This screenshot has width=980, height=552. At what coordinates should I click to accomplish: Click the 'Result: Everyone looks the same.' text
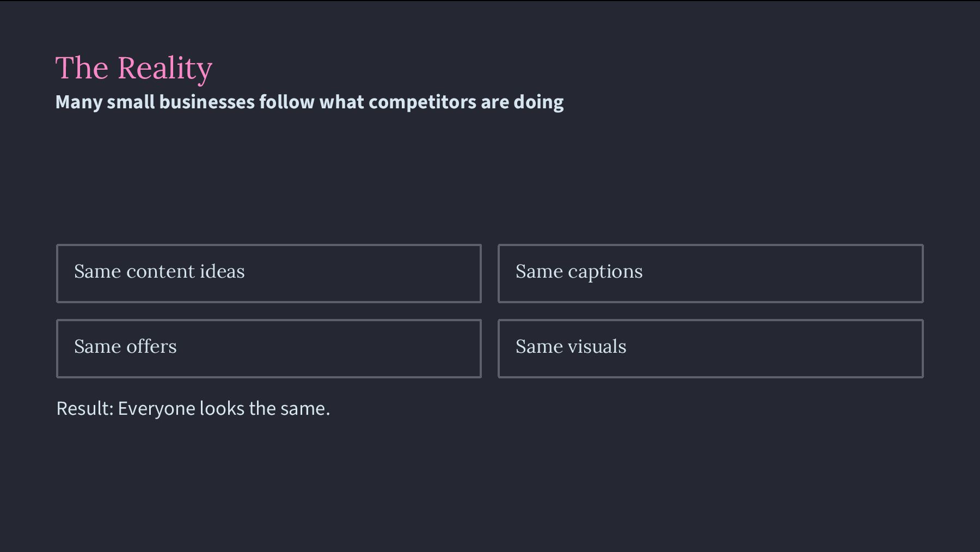pos(193,408)
